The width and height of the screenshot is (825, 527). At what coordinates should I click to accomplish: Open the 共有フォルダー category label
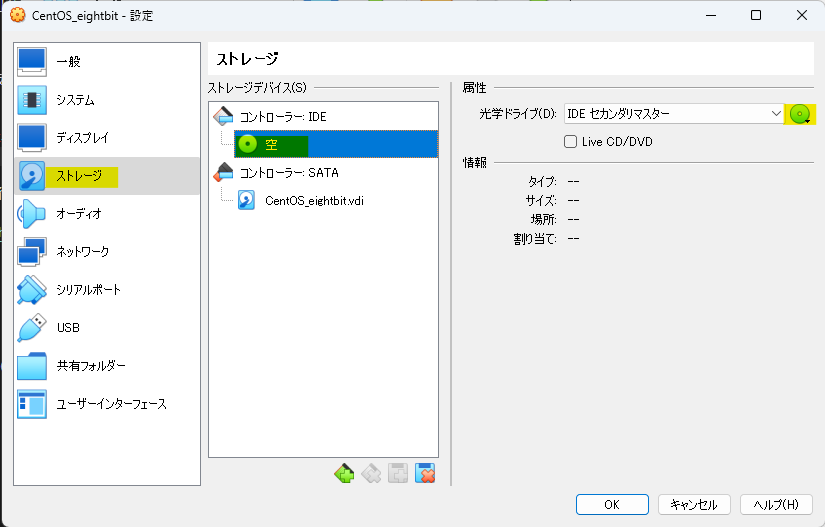tap(91, 366)
